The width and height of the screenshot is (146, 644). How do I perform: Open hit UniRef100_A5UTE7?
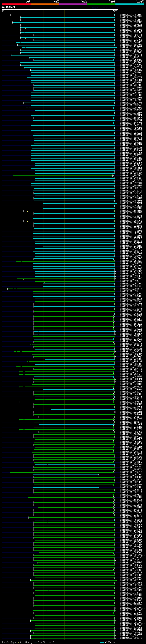pos(131,334)
